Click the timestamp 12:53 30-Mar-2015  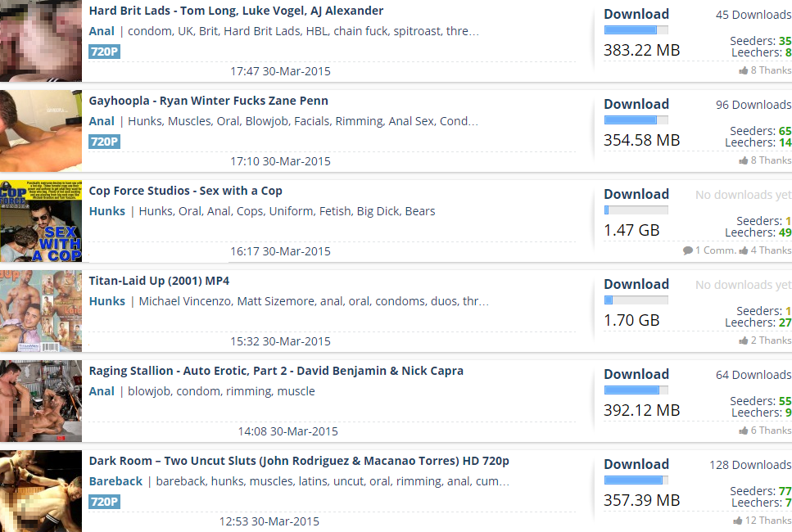[269, 521]
